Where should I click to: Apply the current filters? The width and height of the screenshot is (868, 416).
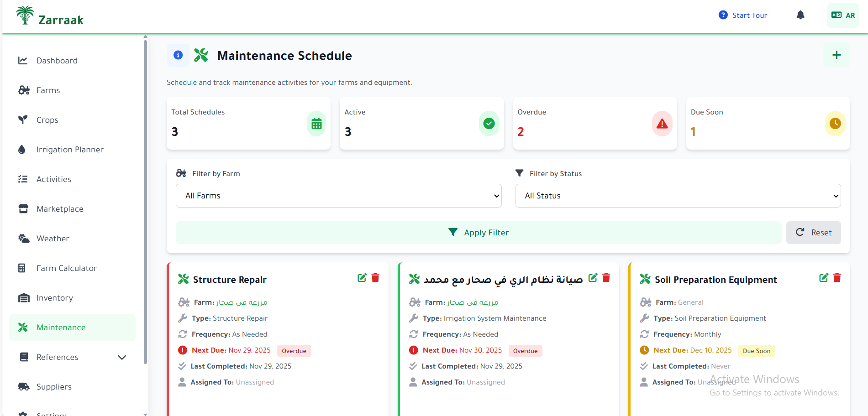(x=478, y=232)
